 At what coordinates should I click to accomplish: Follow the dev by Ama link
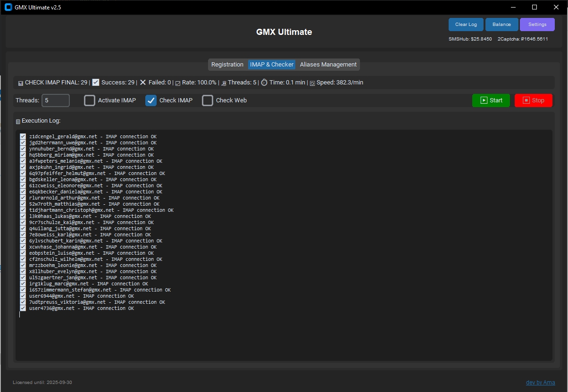pyautogui.click(x=541, y=383)
